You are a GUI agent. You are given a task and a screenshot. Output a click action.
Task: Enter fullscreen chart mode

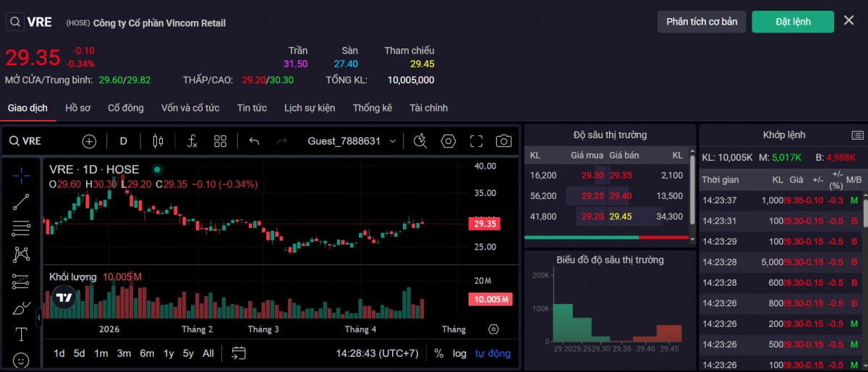tap(476, 141)
